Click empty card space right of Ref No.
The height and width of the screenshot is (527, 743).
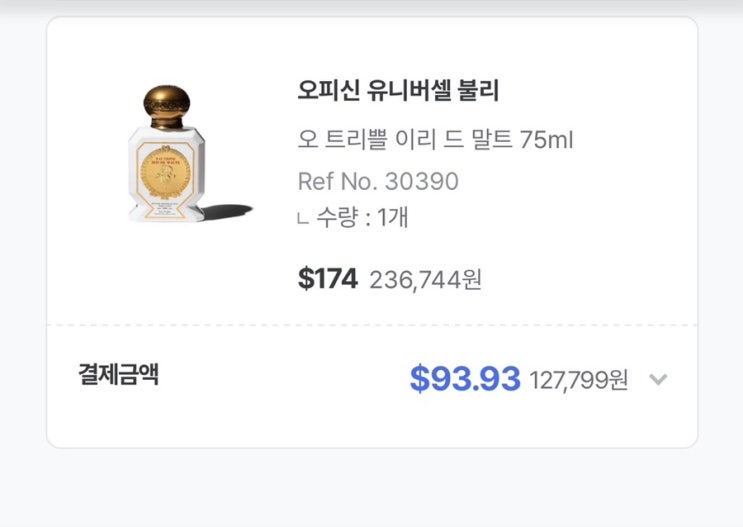pyautogui.click(x=580, y=181)
